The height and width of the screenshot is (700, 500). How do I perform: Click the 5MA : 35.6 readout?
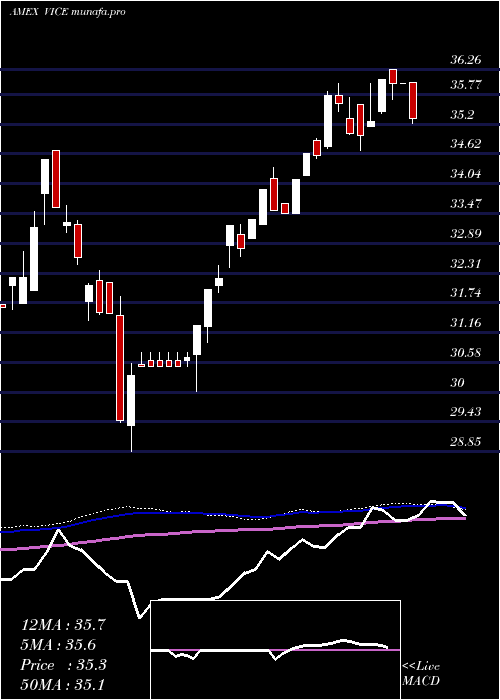(59, 645)
